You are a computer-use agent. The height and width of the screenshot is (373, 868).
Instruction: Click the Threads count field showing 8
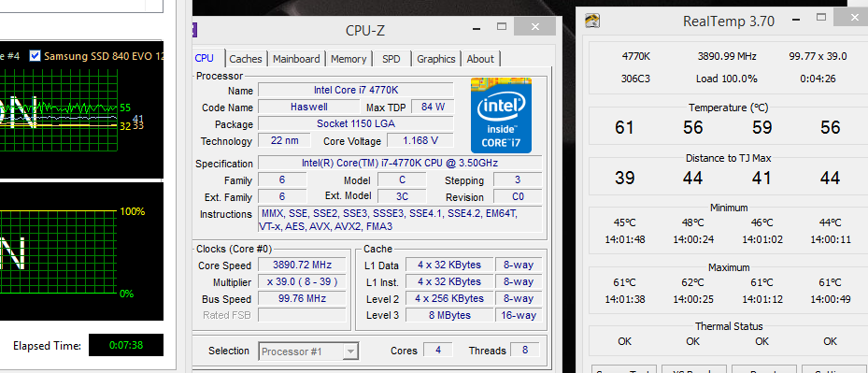pyautogui.click(x=526, y=351)
